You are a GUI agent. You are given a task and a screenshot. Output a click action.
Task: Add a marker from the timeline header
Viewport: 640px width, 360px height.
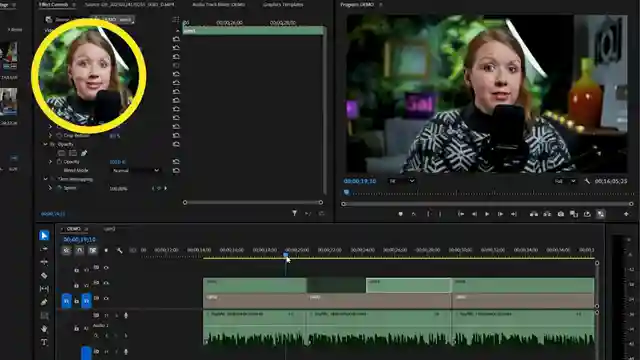point(106,250)
